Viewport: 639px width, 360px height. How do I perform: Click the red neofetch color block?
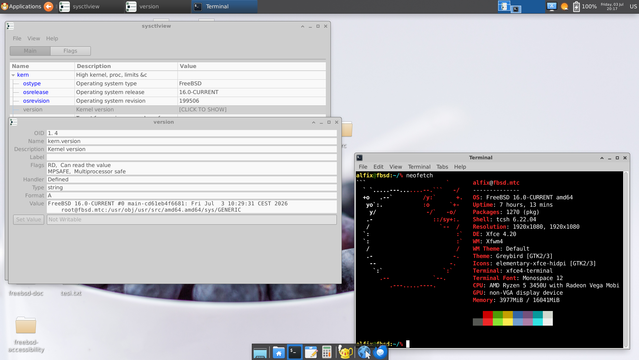pyautogui.click(x=488, y=318)
